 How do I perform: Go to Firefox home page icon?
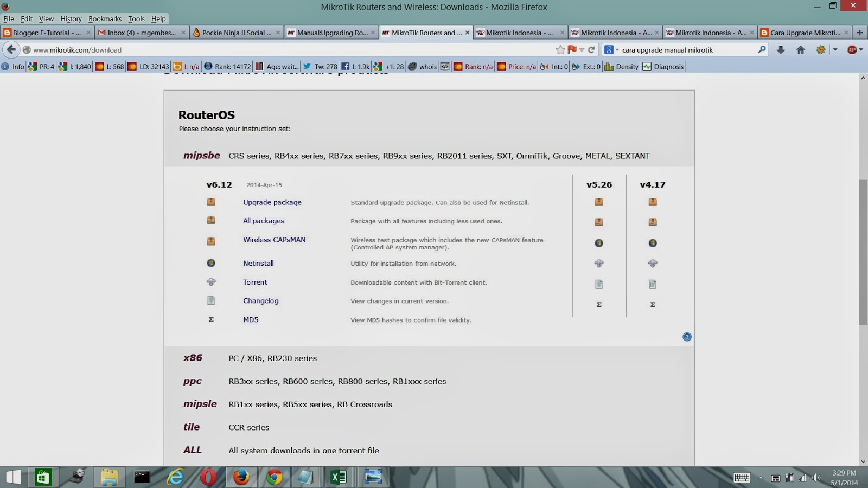[801, 49]
